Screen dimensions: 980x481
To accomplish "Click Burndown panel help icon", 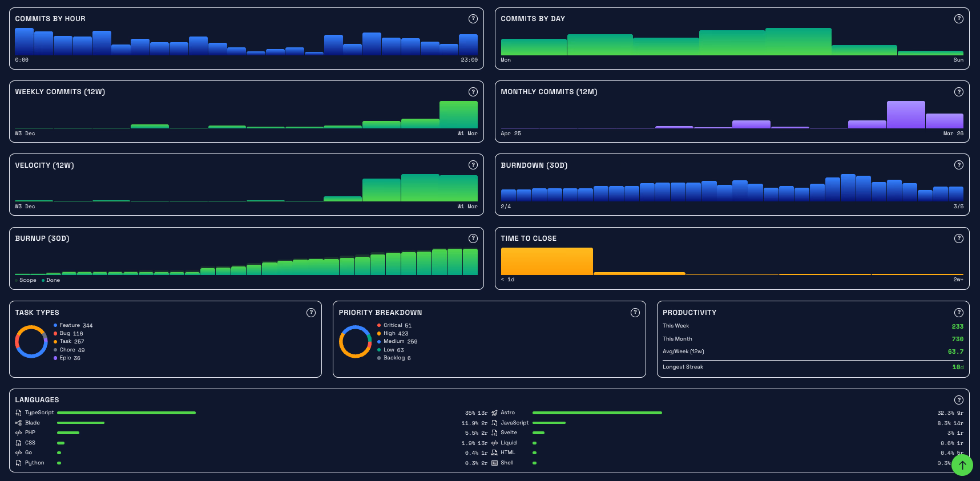I will [958, 165].
